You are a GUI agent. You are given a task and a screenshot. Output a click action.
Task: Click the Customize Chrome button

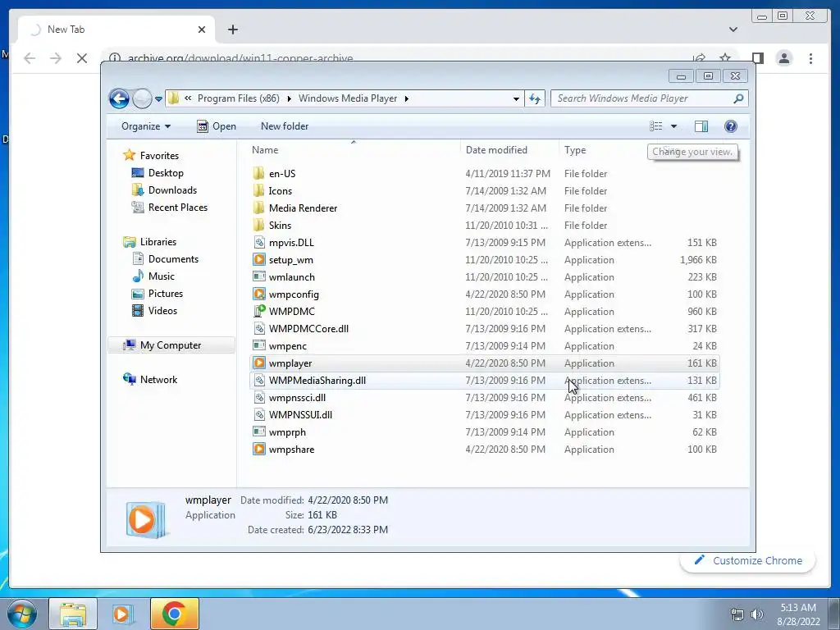[748, 561]
